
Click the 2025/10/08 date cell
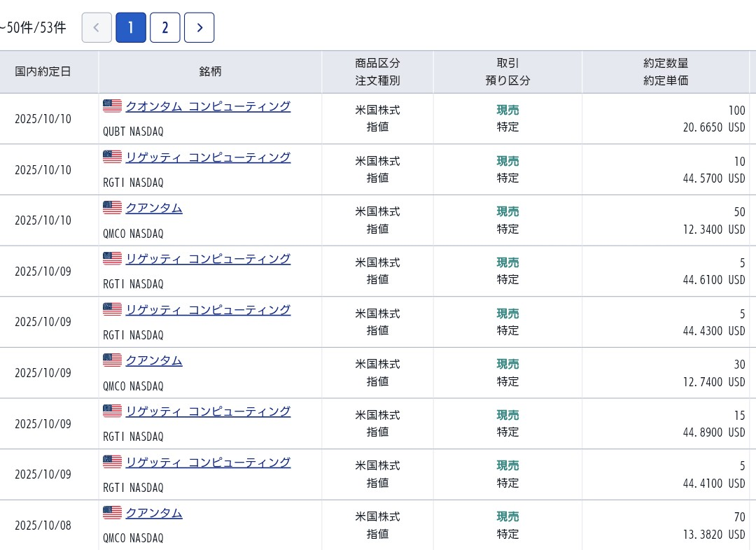point(43,526)
